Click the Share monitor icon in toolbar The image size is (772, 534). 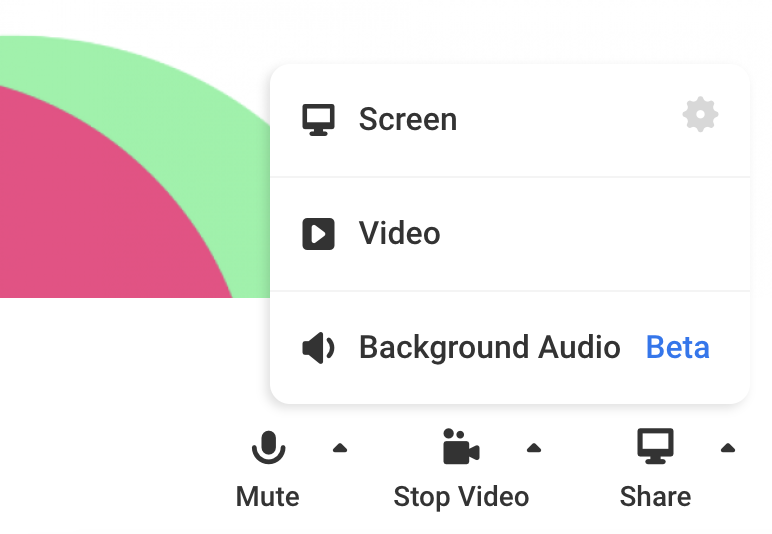tap(655, 446)
